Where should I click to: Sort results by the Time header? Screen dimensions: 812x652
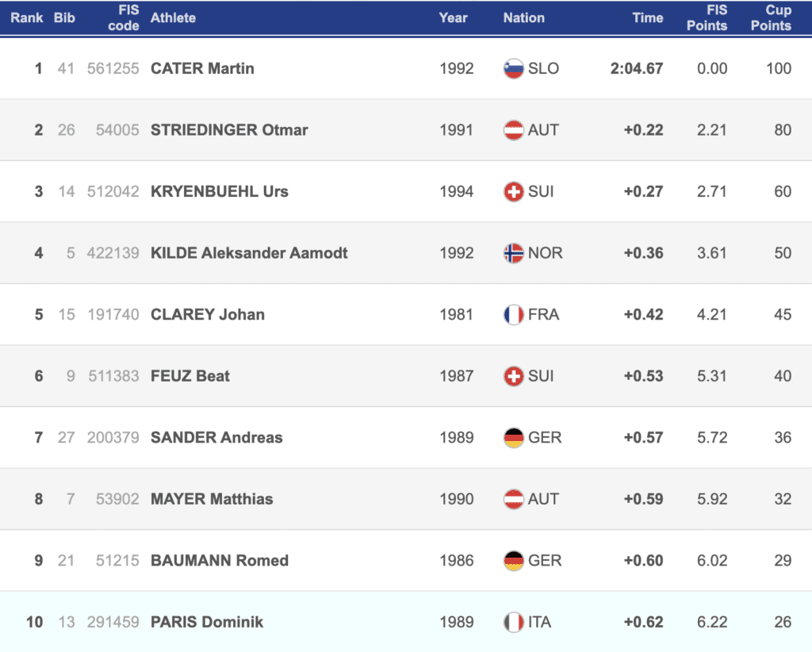coord(647,17)
